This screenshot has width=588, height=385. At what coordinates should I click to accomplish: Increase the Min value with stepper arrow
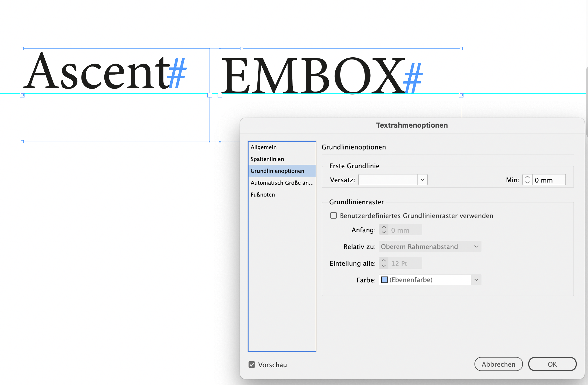point(527,177)
